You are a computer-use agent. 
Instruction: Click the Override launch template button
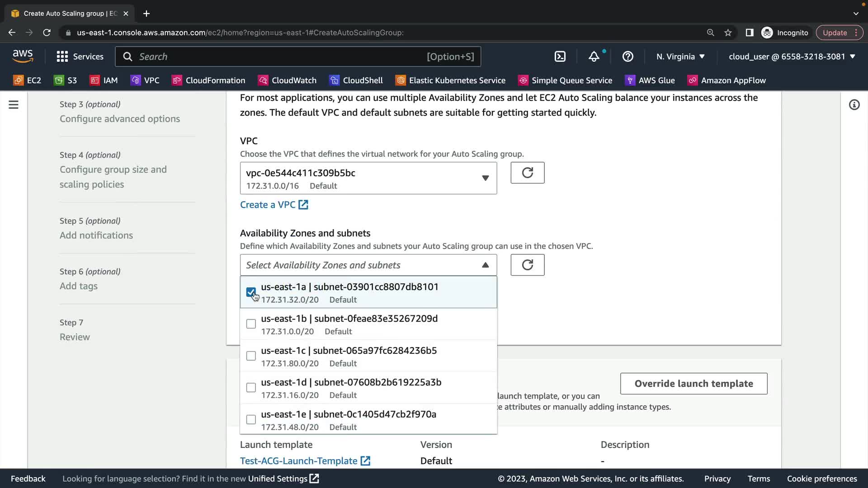click(693, 384)
